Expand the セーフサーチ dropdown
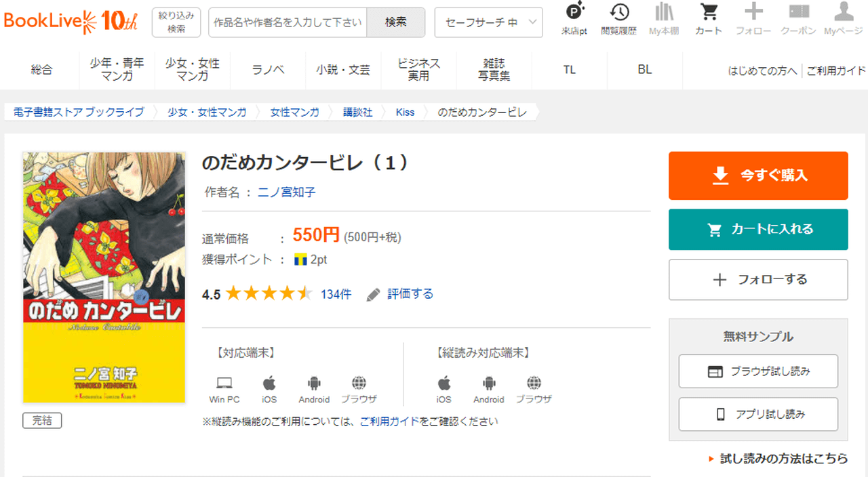This screenshot has height=477, width=868. pyautogui.click(x=488, y=22)
